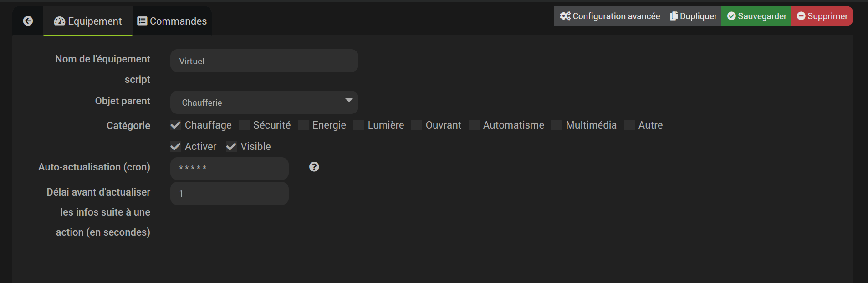The image size is (868, 283).
Task: Enable the Sécurité category checkbox
Action: click(x=244, y=125)
